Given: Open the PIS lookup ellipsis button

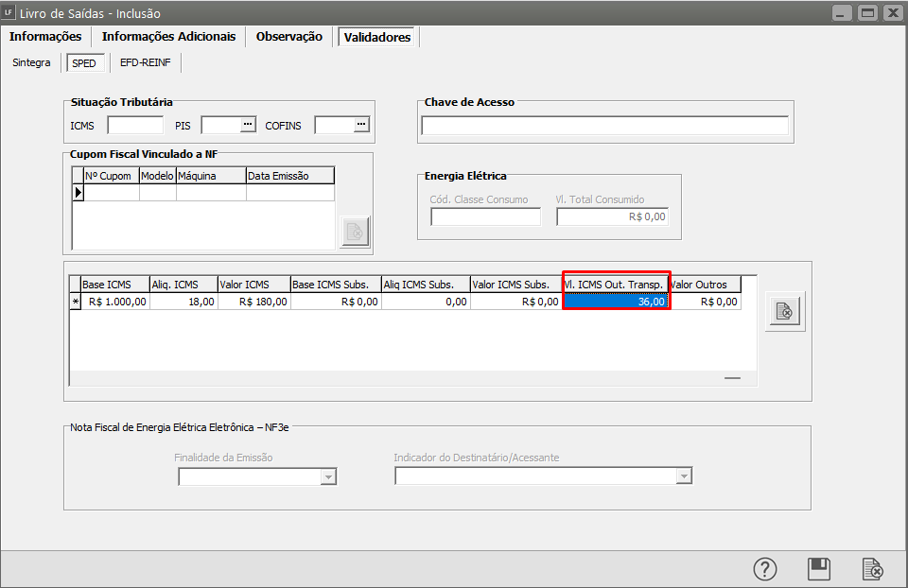Looking at the screenshot, I should (248, 125).
